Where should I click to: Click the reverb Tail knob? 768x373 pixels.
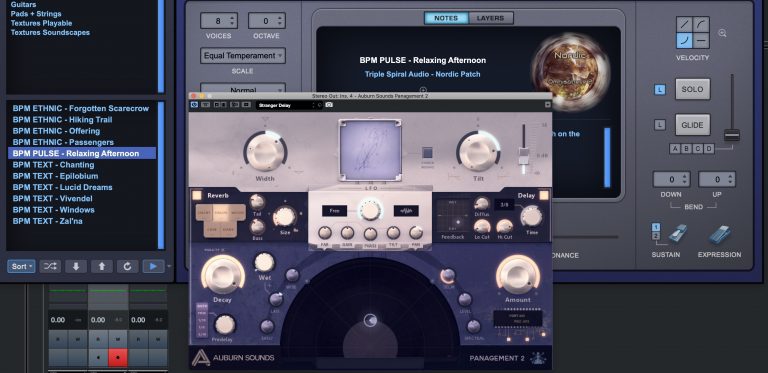257,202
